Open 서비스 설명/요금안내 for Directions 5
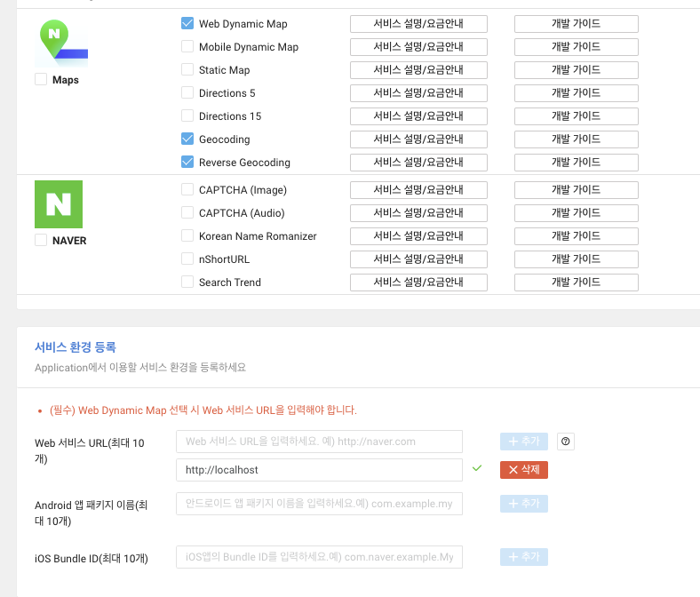700x597 pixels. click(418, 93)
